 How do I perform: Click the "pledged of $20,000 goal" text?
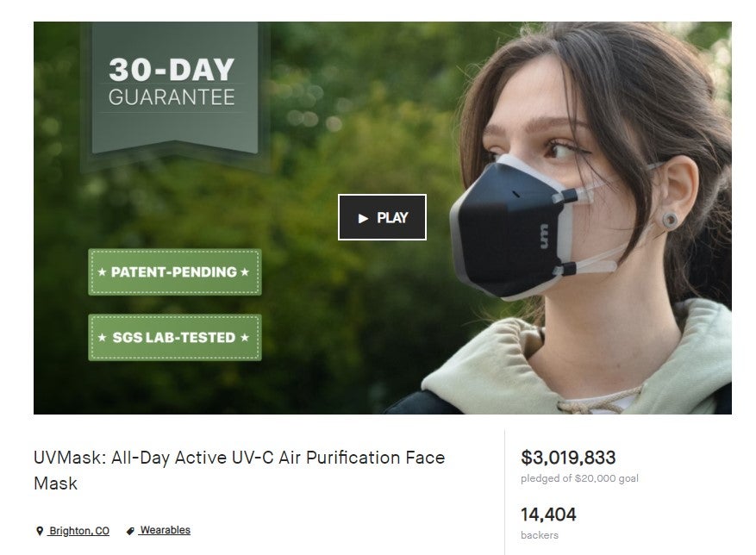pyautogui.click(x=579, y=478)
